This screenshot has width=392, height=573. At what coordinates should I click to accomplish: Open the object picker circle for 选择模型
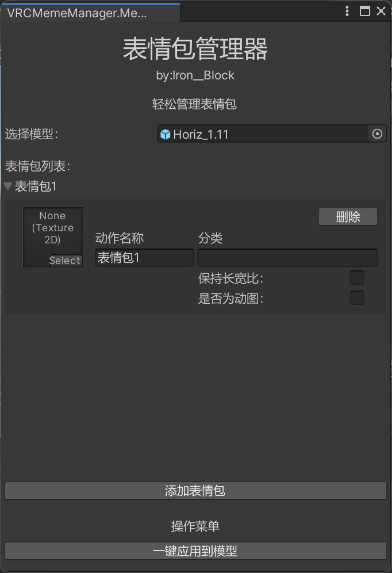coord(377,133)
